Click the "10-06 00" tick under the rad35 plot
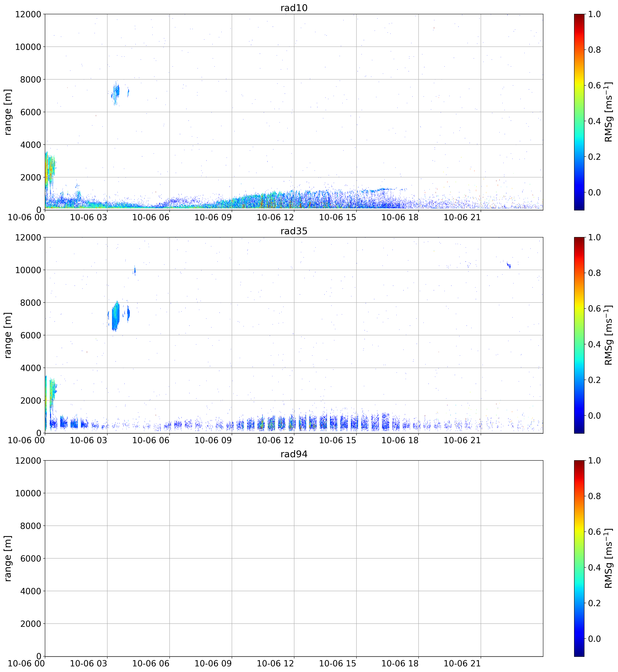The height and width of the screenshot is (672, 618). (x=26, y=440)
